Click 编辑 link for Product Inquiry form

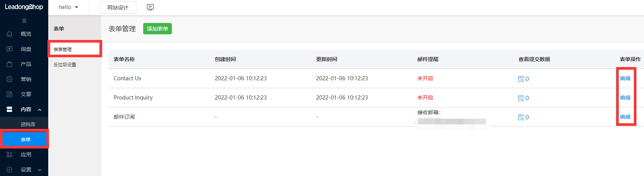(x=625, y=98)
